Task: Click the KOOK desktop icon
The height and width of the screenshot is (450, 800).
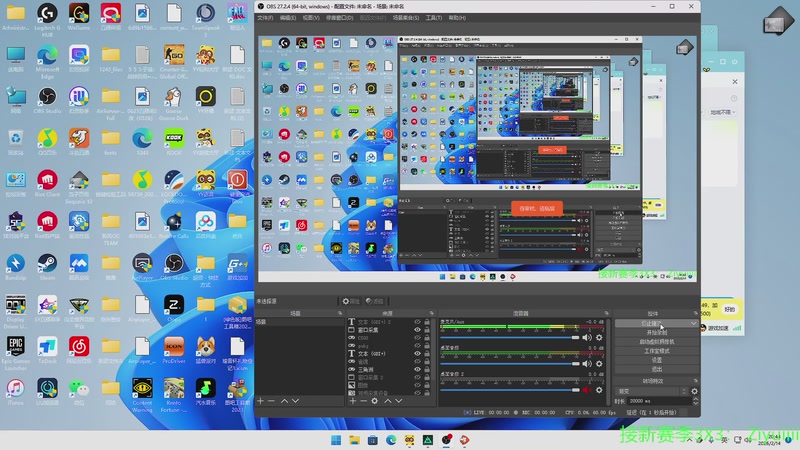Action: click(x=174, y=142)
